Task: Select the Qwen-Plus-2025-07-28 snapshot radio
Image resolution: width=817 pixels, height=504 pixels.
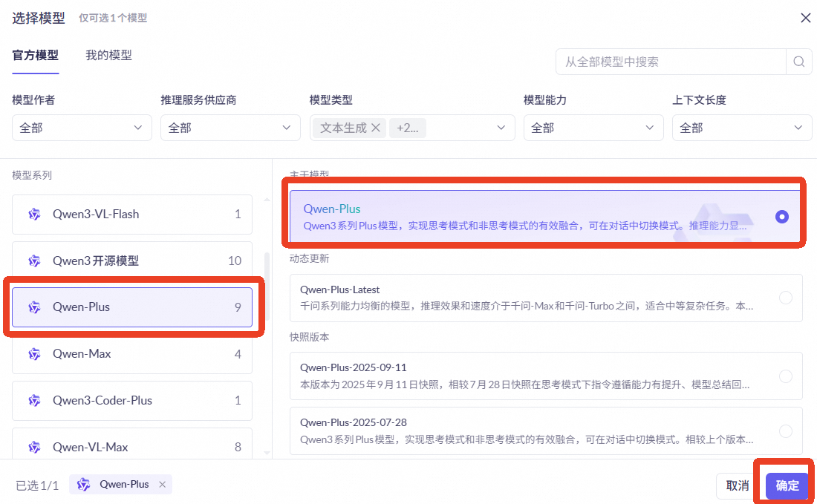Action: [785, 431]
